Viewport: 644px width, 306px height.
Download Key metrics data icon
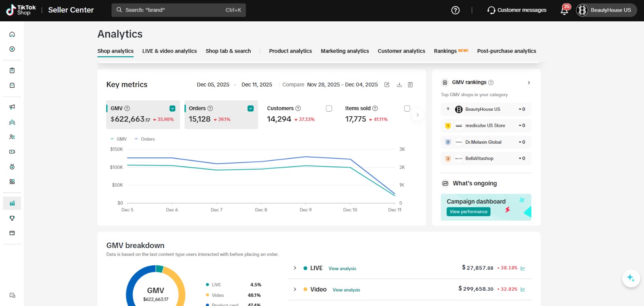pos(399,85)
